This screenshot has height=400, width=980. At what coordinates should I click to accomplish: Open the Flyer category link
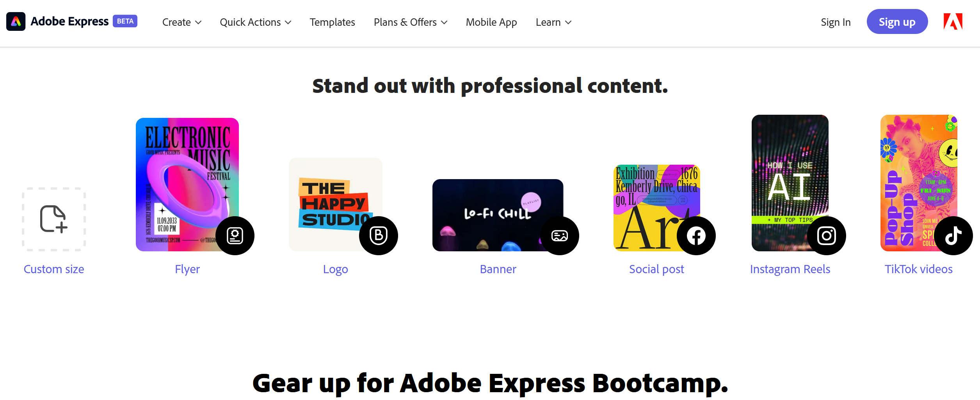pos(187,269)
